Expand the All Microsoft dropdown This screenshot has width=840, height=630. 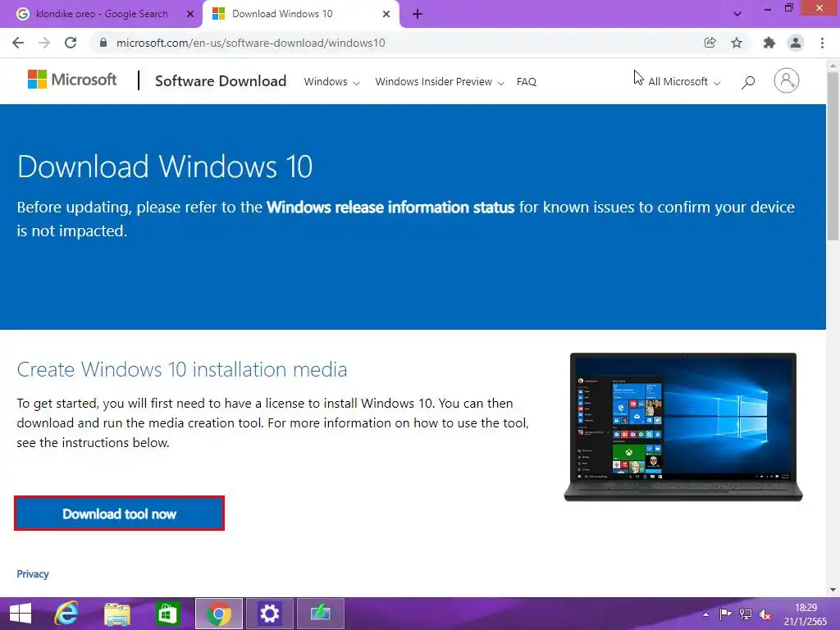(684, 81)
